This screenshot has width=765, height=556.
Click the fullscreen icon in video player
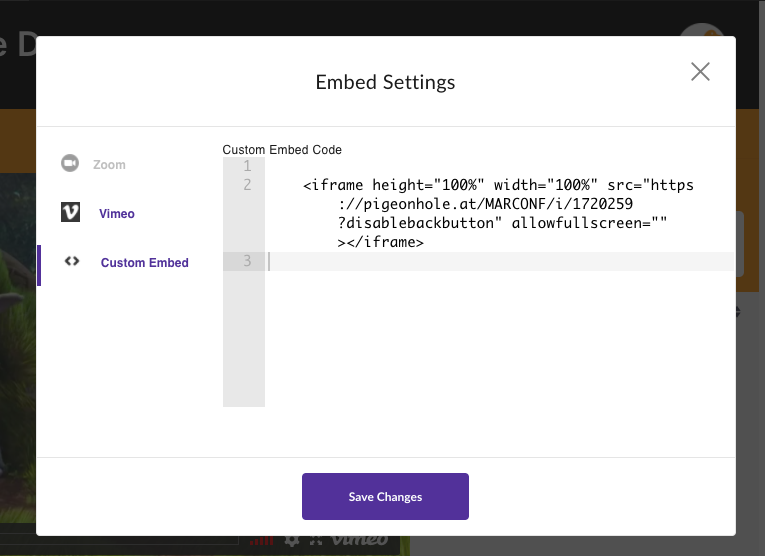click(316, 541)
